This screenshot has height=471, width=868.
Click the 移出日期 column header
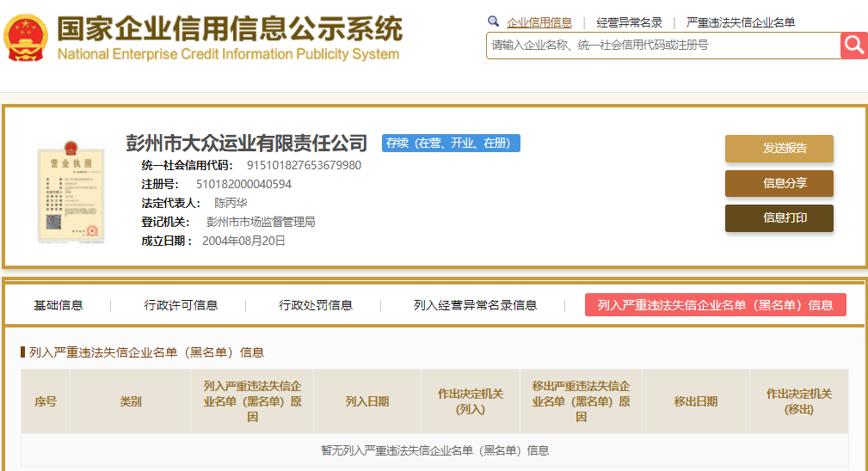point(695,401)
